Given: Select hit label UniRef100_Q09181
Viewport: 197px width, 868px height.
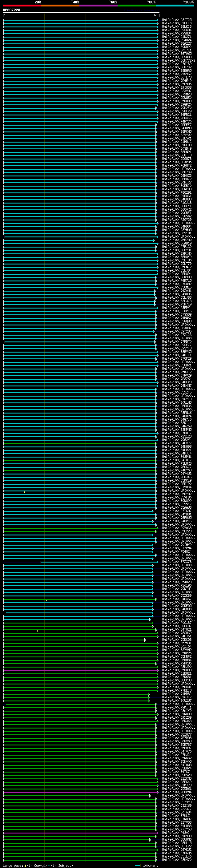Looking at the screenshot, I should click(x=177, y=233).
